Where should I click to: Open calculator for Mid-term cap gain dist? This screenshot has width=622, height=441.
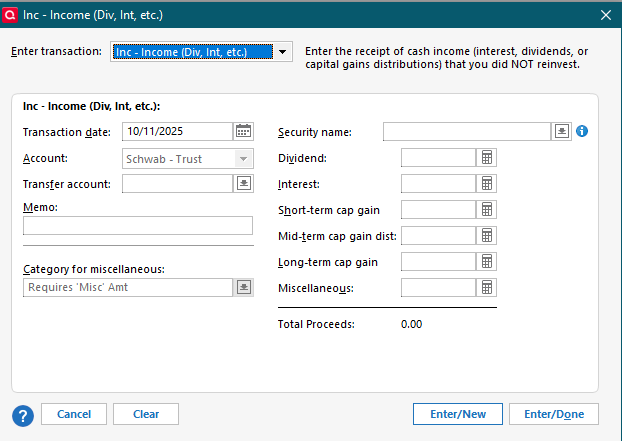[x=487, y=236]
